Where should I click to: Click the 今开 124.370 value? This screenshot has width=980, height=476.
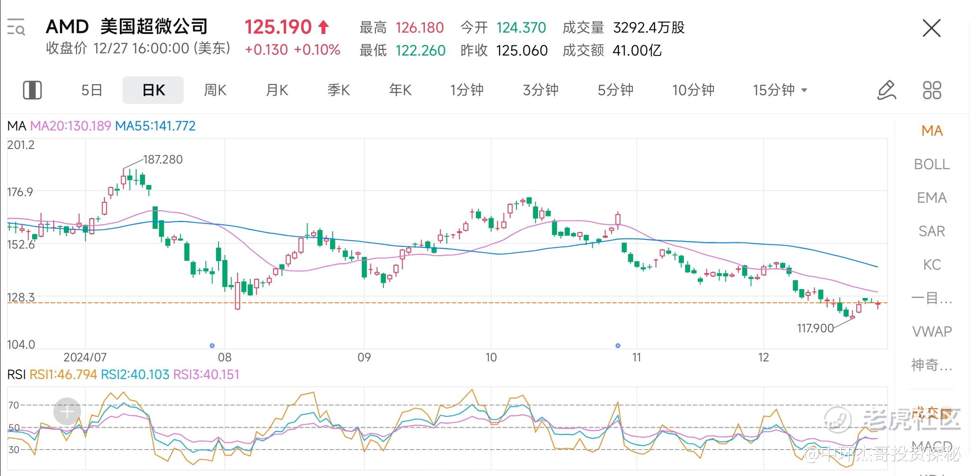coord(521,28)
